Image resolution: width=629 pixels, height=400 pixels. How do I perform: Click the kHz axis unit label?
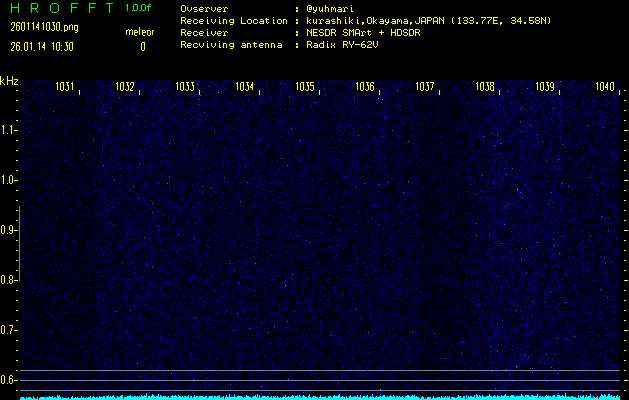tap(9, 81)
